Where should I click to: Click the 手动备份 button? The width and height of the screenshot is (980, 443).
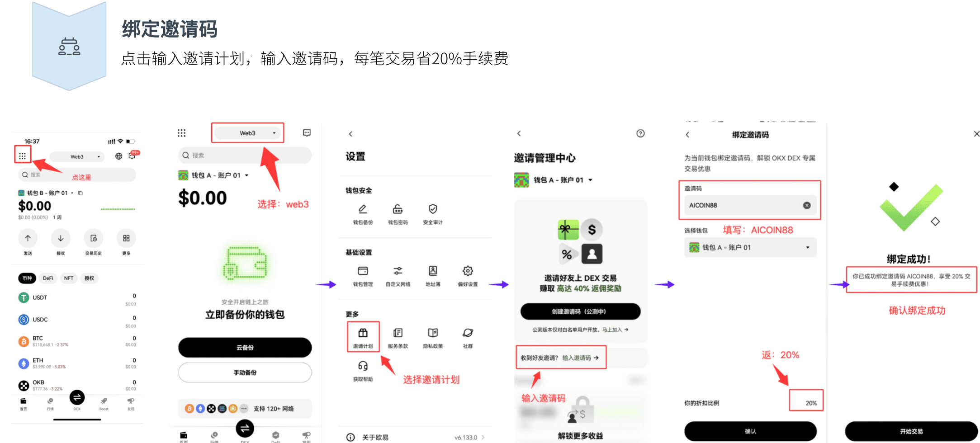coord(245,372)
